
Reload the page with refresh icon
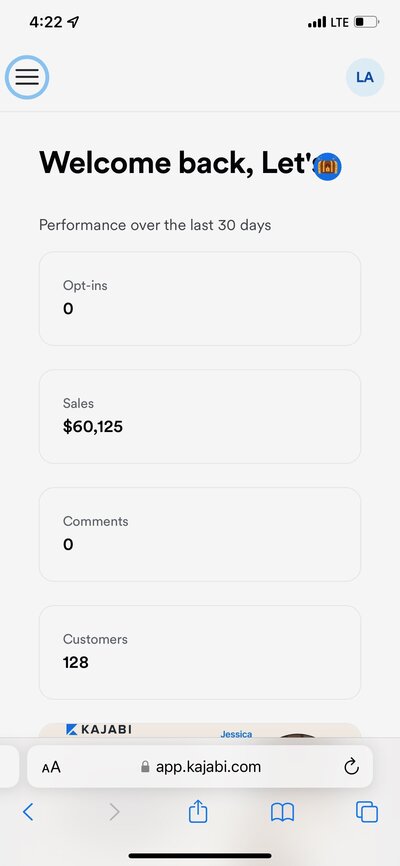[x=351, y=767]
